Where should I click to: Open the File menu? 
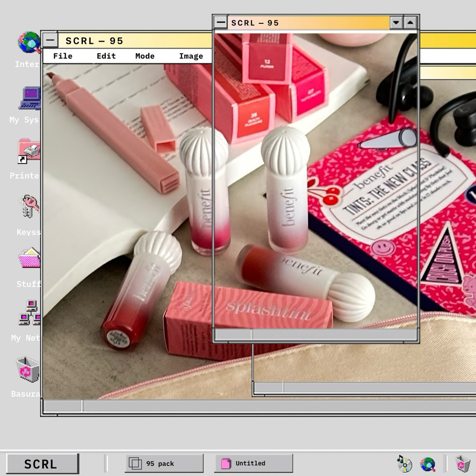click(x=63, y=56)
